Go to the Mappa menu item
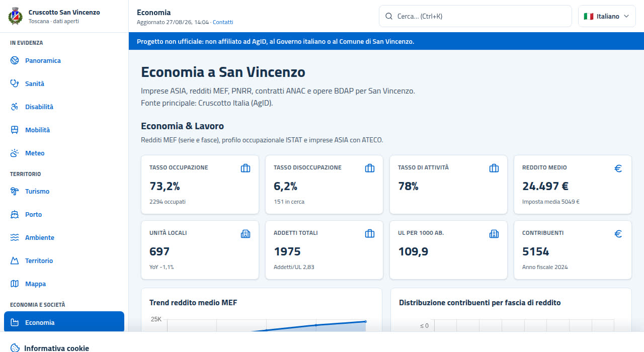Screen dimensions: 644x352 pos(64,284)
